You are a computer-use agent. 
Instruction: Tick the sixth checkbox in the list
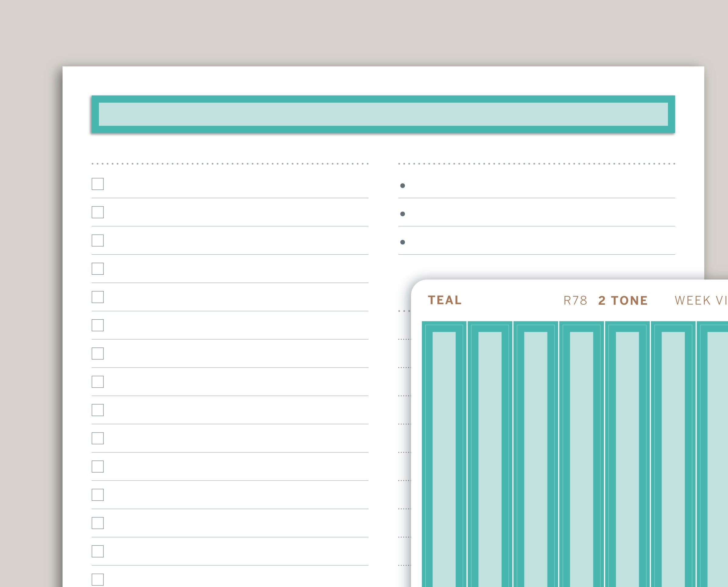coord(98,325)
